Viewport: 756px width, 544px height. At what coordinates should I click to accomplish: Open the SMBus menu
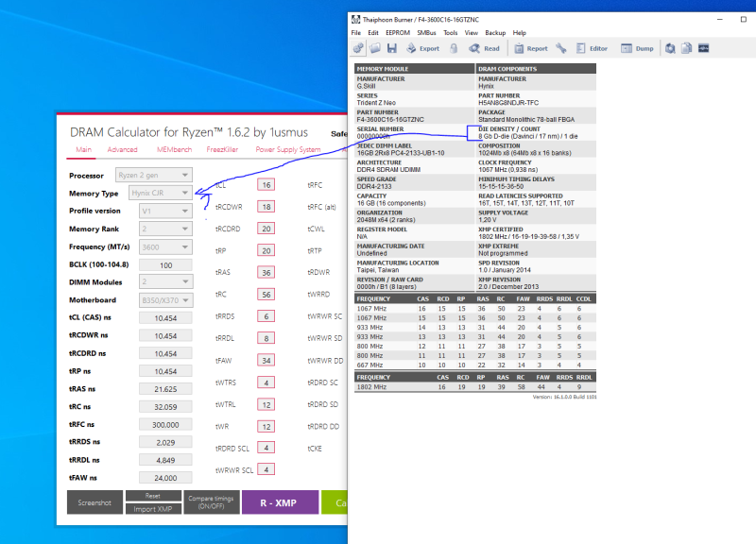[426, 33]
